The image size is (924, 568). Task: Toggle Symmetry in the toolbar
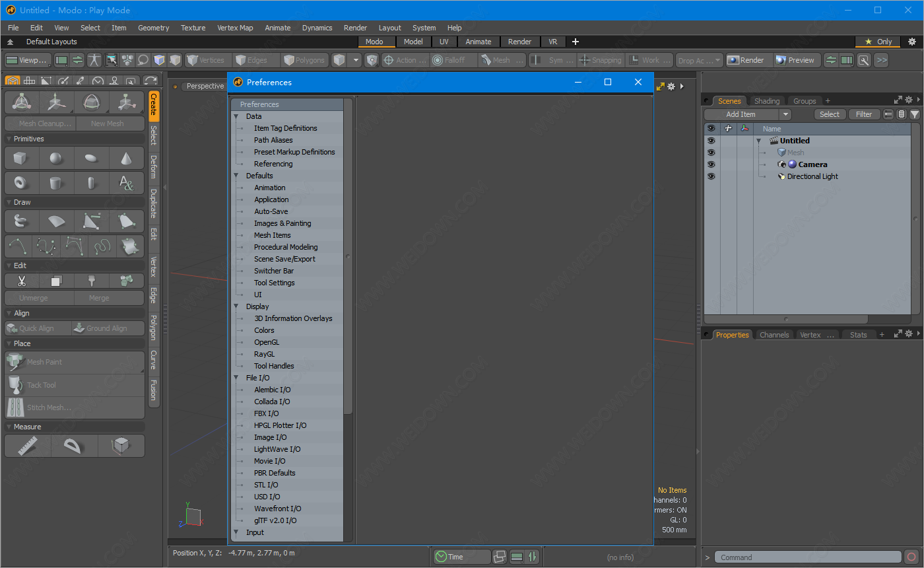click(x=552, y=60)
